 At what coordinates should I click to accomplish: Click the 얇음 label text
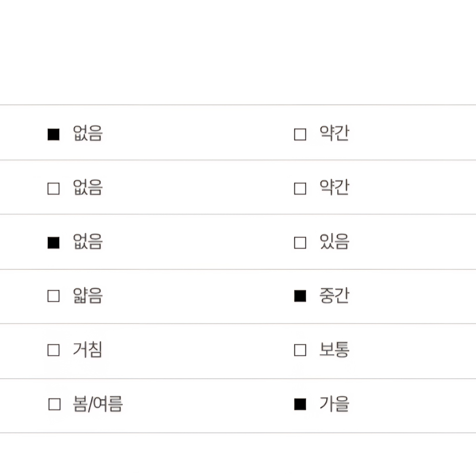pos(88,295)
